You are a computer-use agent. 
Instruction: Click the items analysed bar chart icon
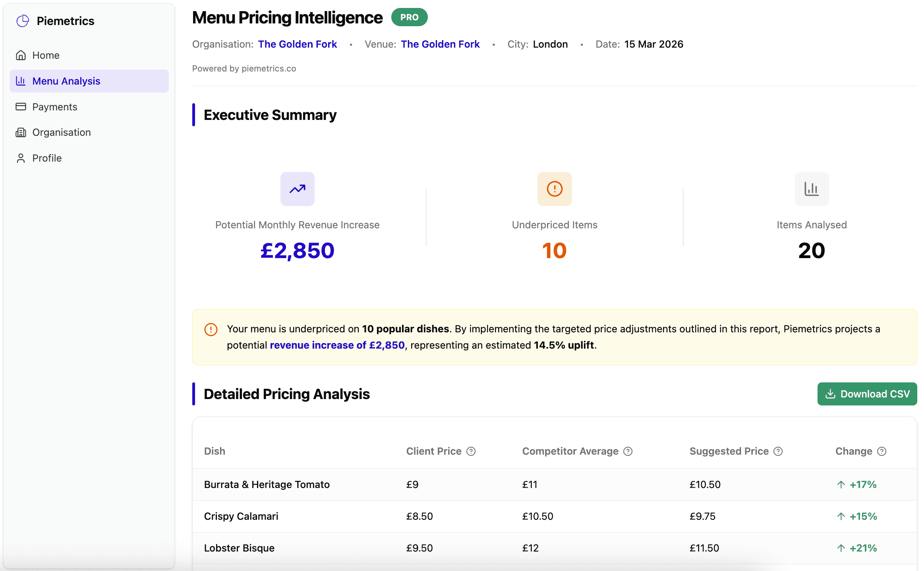[811, 189]
